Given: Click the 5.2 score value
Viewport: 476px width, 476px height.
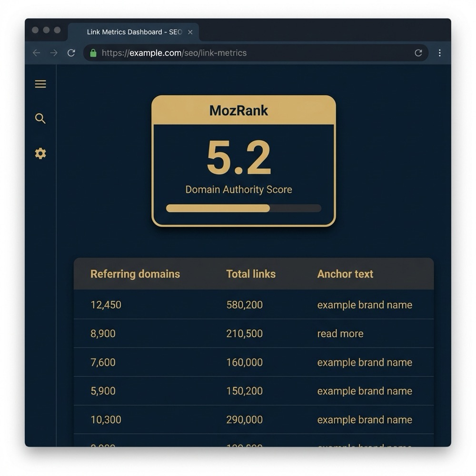Looking at the screenshot, I should [239, 157].
